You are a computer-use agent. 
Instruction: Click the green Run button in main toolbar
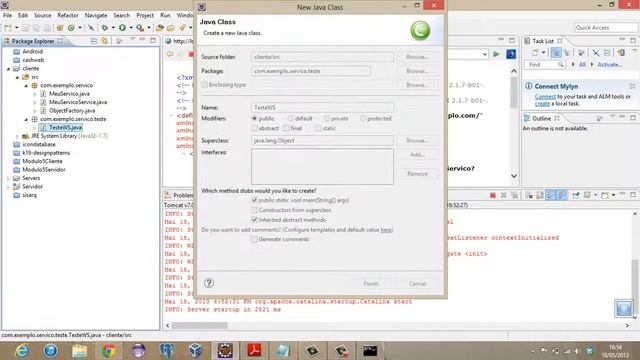[122, 28]
